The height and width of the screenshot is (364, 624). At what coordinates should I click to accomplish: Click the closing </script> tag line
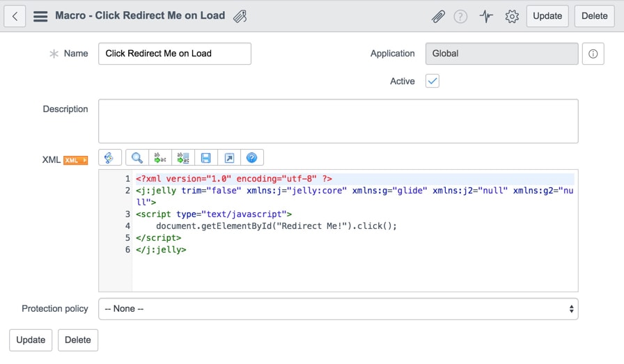158,238
